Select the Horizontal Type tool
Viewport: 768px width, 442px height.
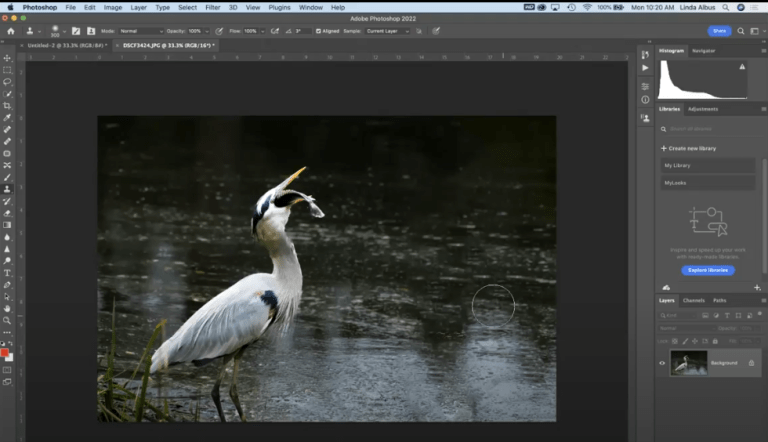7,273
